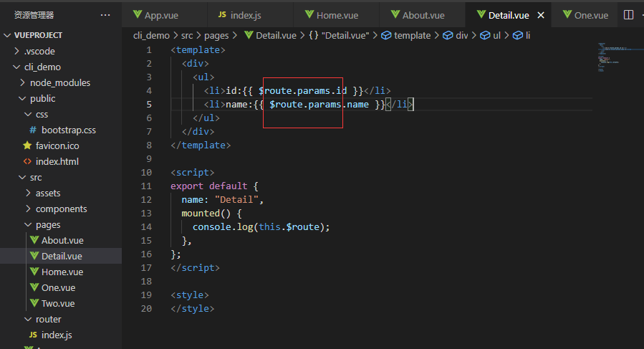The height and width of the screenshot is (349, 644).
Task: Click the JS icon beside router index.js
Action: [33, 335]
